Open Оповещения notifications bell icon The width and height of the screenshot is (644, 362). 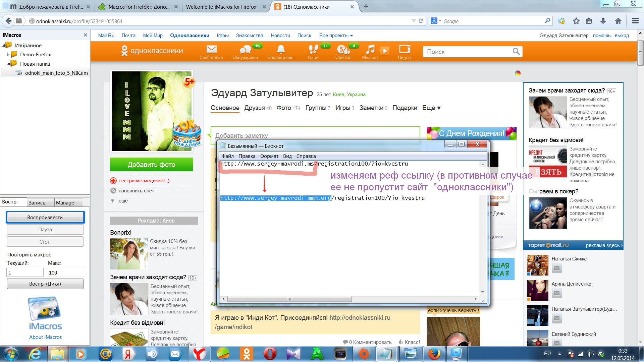(x=280, y=52)
